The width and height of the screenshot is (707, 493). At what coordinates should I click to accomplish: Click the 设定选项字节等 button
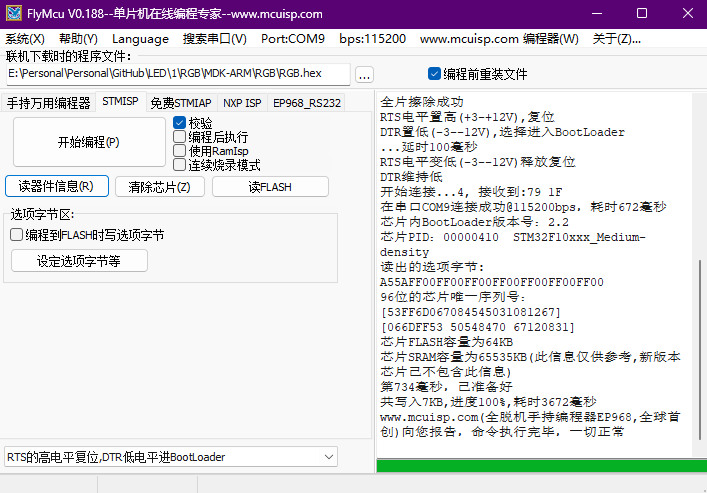pyautogui.click(x=79, y=261)
